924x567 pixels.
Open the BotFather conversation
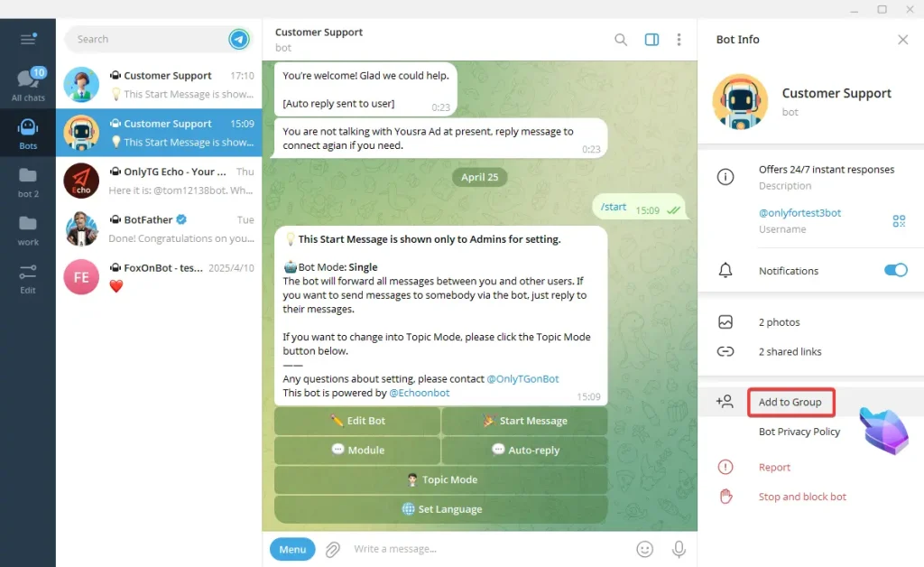coord(159,228)
